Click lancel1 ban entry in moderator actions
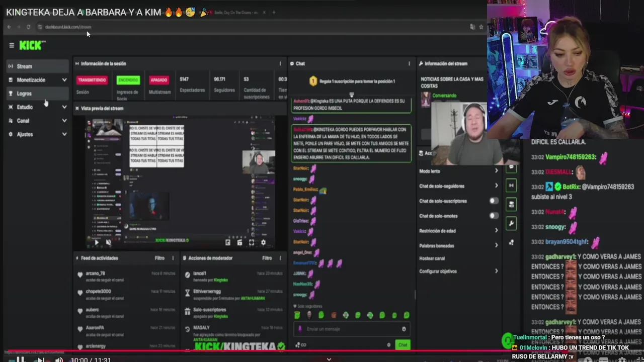 (x=234, y=276)
